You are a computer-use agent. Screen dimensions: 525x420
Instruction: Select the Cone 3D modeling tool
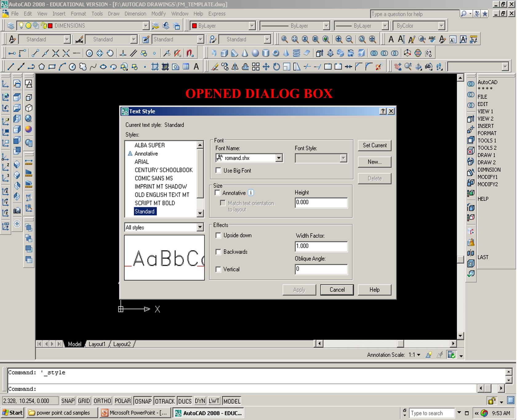245,53
